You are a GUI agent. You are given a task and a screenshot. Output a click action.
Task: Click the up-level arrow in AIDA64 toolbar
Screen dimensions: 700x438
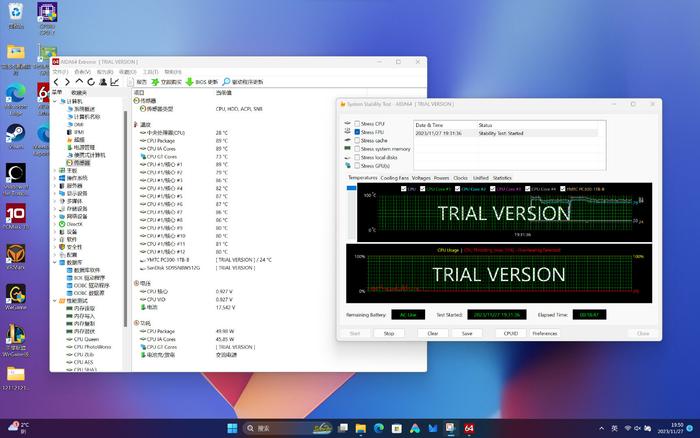pos(79,81)
